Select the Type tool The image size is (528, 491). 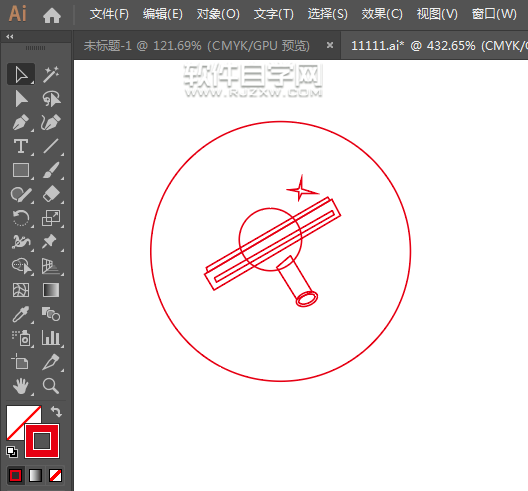(x=21, y=146)
